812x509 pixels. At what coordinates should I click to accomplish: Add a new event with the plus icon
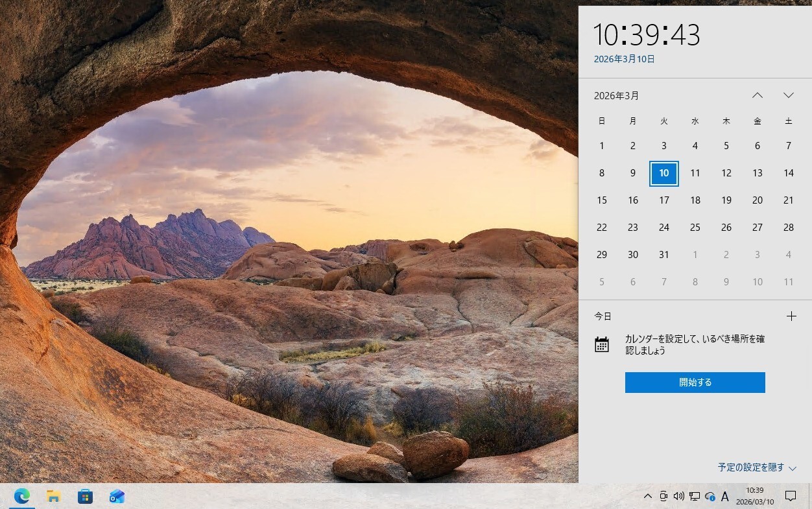point(791,316)
